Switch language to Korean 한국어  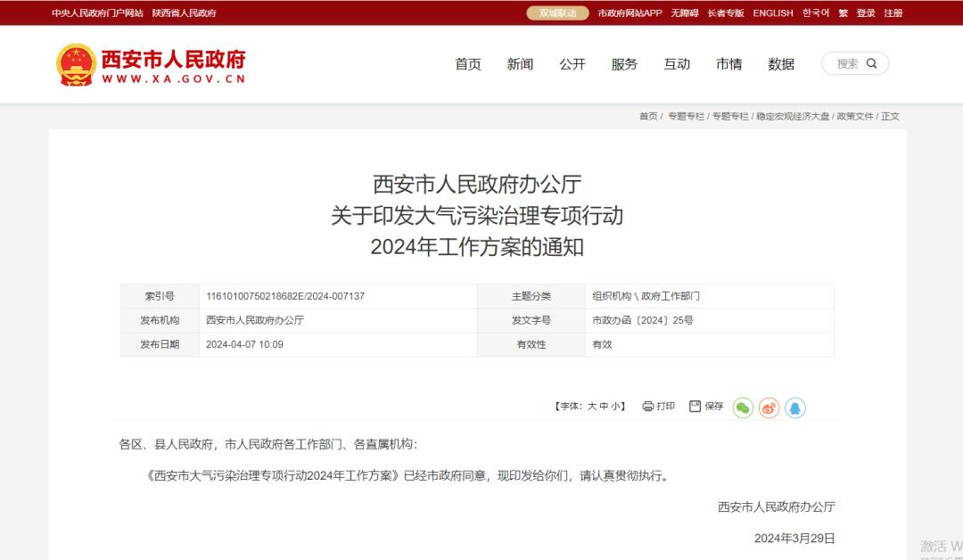(x=816, y=12)
